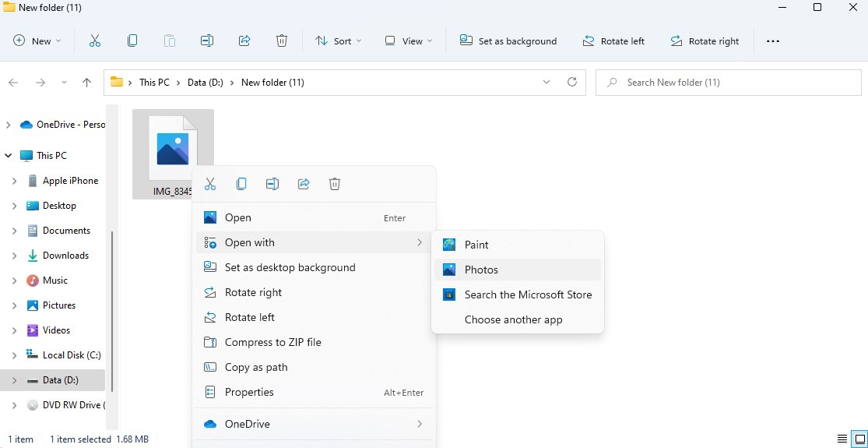Select Documents in the navigation pane

(66, 231)
